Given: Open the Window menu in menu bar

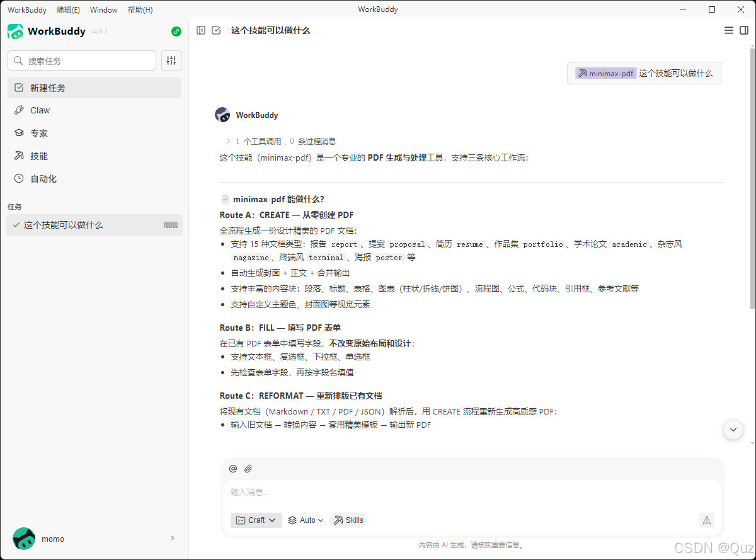Looking at the screenshot, I should (x=103, y=9).
